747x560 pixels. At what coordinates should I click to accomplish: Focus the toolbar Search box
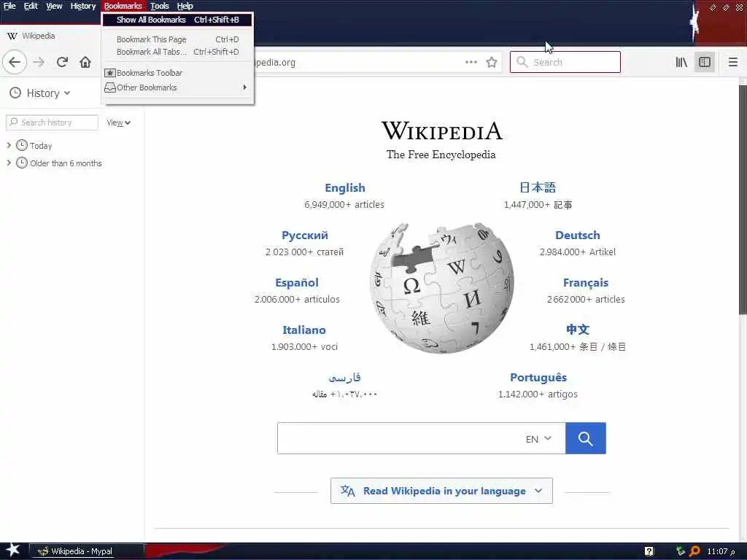565,62
